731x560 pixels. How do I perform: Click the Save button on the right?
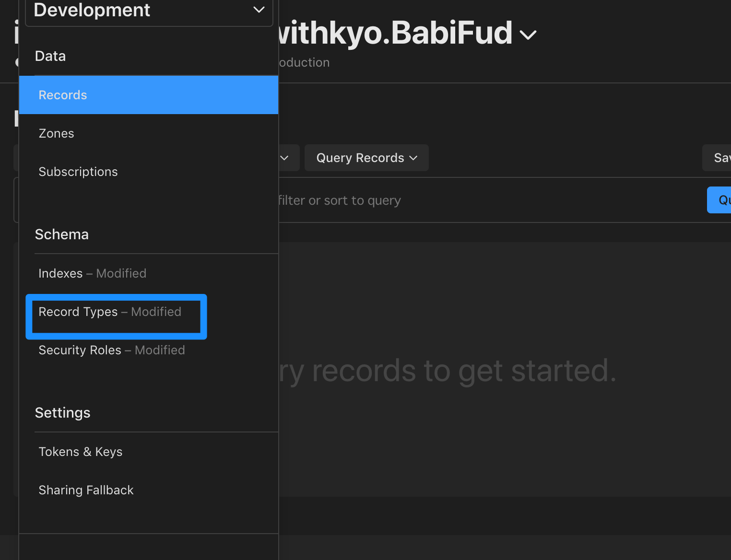coord(721,157)
